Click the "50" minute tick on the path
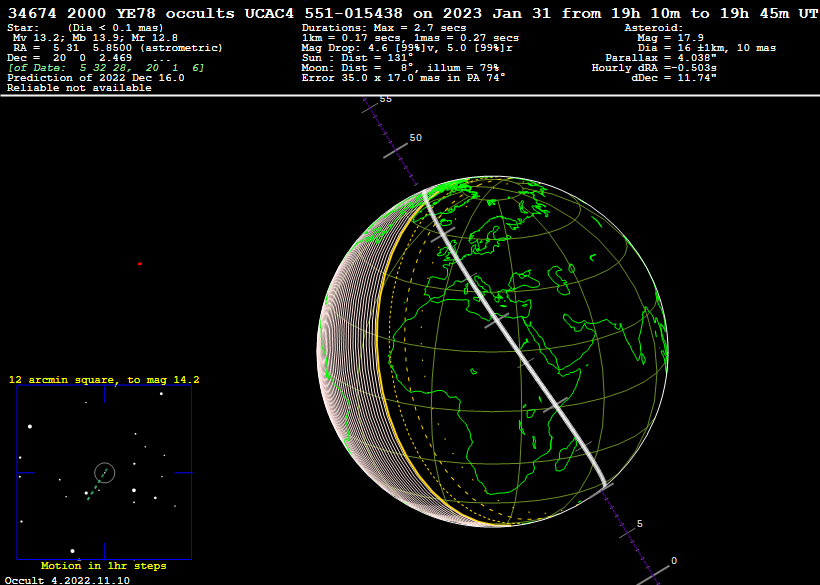 tap(395, 151)
